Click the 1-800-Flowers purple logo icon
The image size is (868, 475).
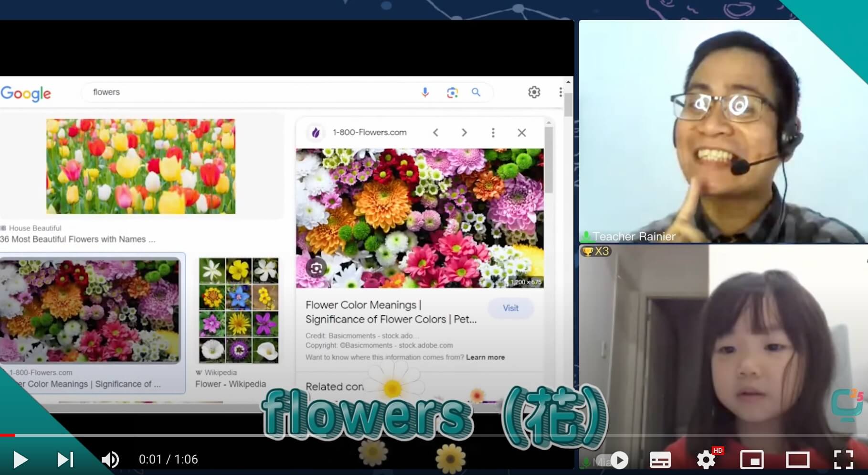[x=316, y=132]
